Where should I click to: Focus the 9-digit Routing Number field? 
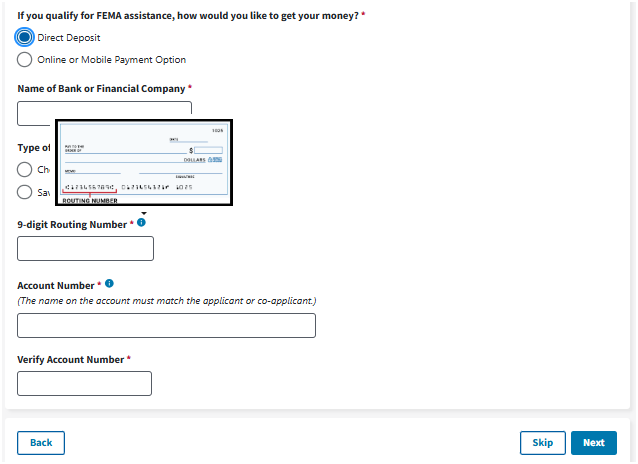click(x=86, y=248)
